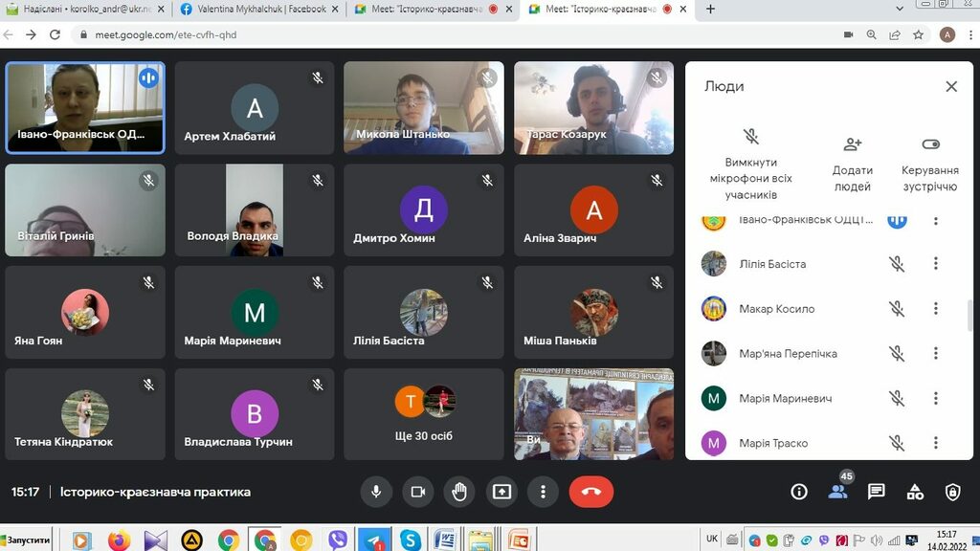Open three-dot menu for Лілія Басіста
This screenshot has height=551, width=980.
936,264
